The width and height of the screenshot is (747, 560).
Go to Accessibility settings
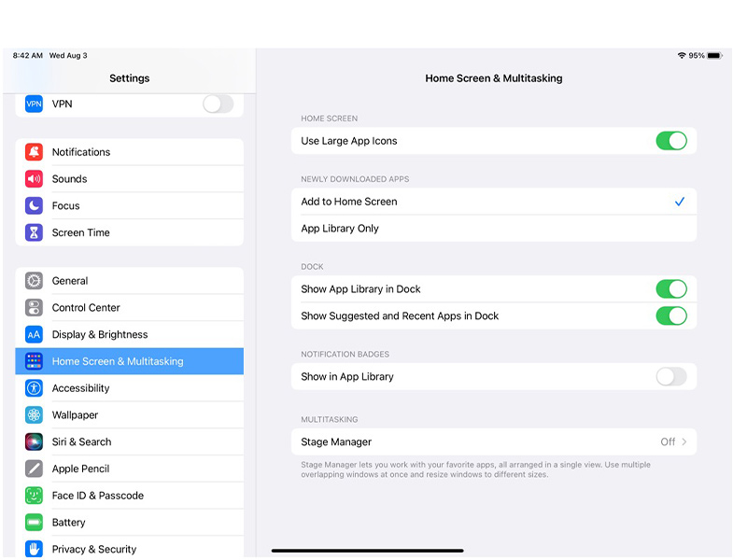click(130, 388)
